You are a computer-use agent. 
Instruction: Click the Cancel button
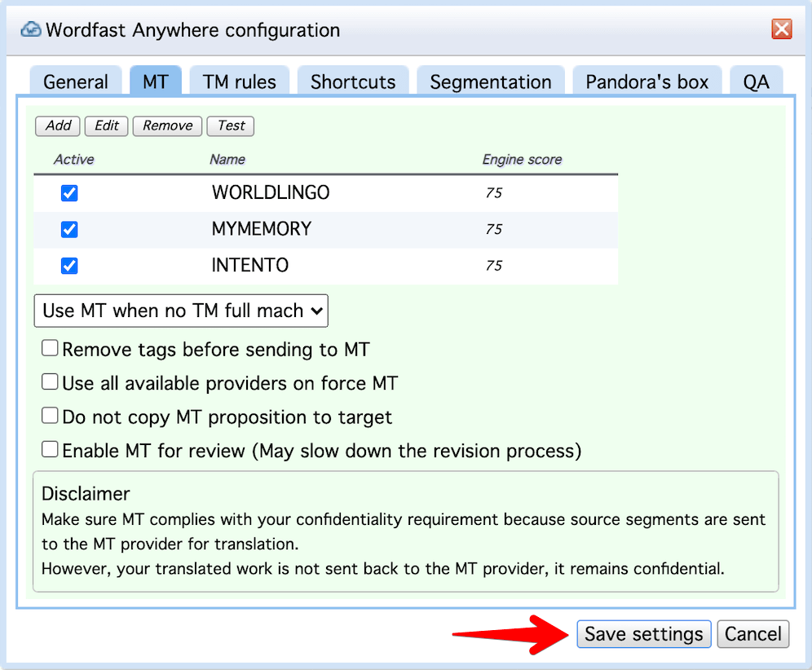tap(753, 634)
